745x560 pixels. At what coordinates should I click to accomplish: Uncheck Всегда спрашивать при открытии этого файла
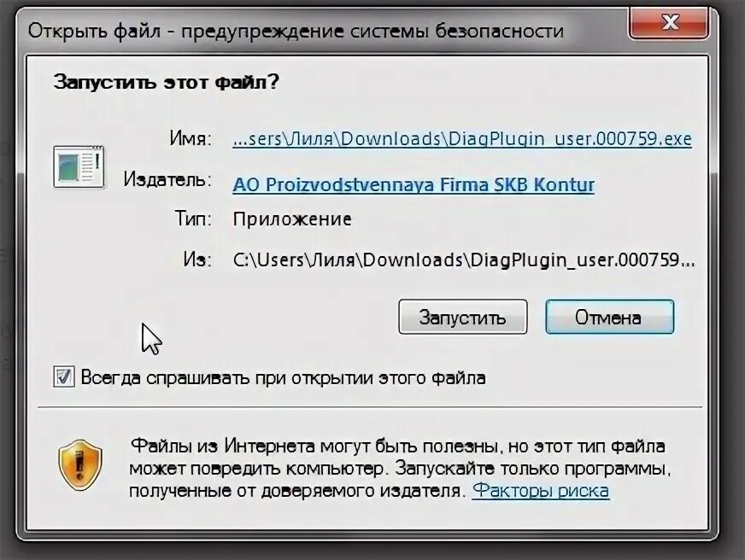coord(64,377)
